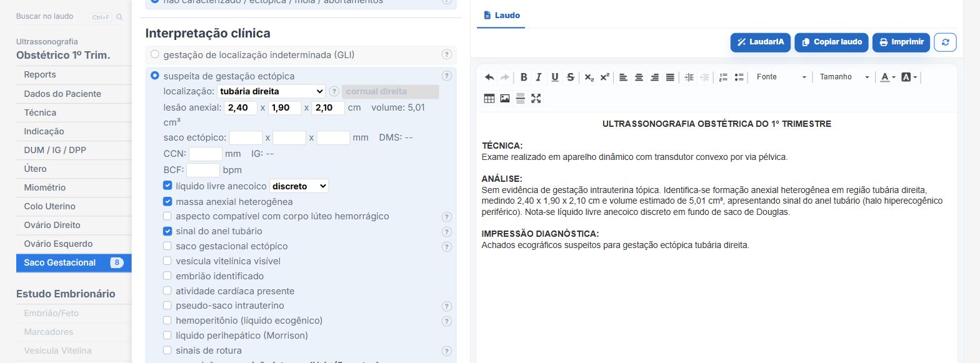Uncheck líquido livre anecoico
Screen dimensions: 980x363
pyautogui.click(x=167, y=186)
